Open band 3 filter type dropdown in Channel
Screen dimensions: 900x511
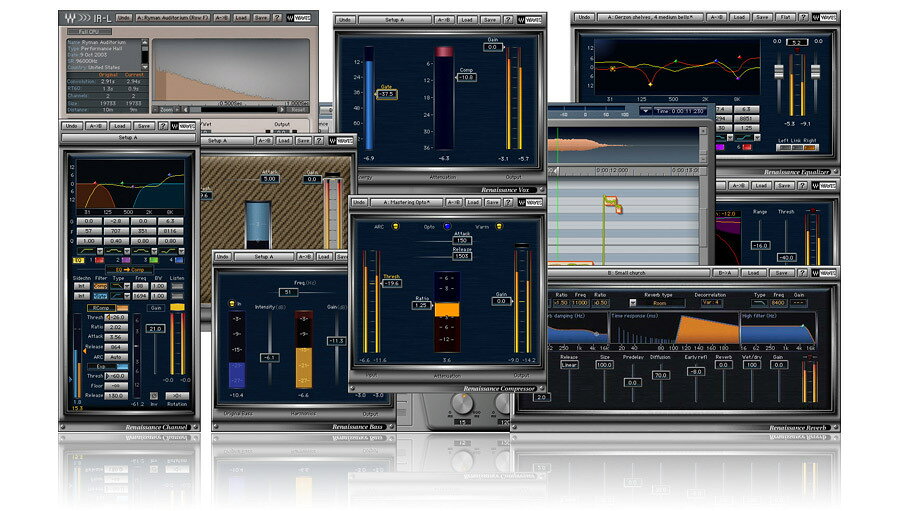(154, 251)
